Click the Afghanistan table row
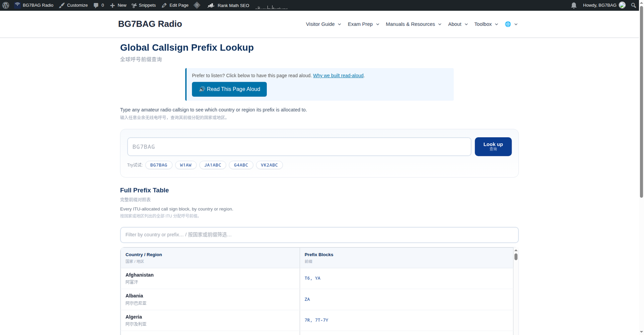Image resolution: width=644 pixels, height=335 pixels. coord(317,278)
